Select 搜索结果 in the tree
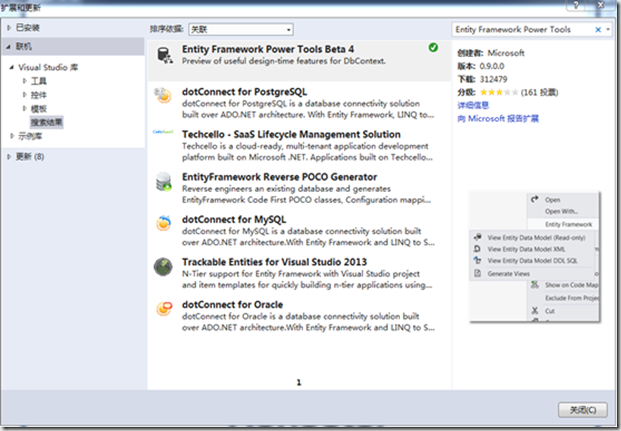621x431 pixels. pos(46,122)
